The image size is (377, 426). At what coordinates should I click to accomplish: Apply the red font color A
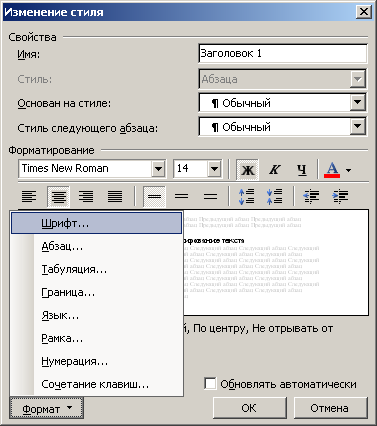coord(332,170)
